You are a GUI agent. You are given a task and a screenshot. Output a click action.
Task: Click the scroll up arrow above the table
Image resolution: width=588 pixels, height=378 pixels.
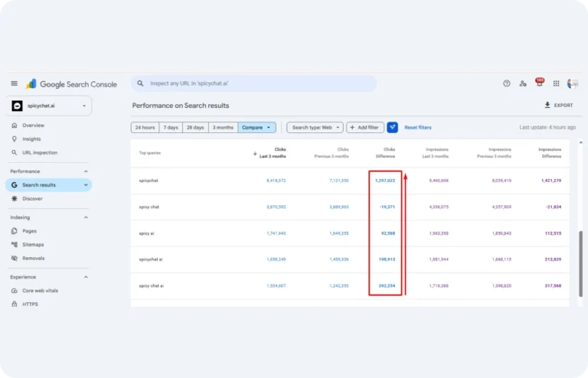tap(580, 142)
